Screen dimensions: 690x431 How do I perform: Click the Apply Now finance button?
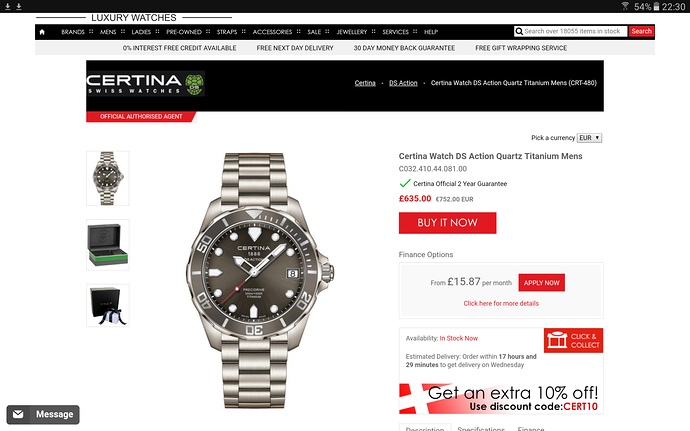click(542, 283)
